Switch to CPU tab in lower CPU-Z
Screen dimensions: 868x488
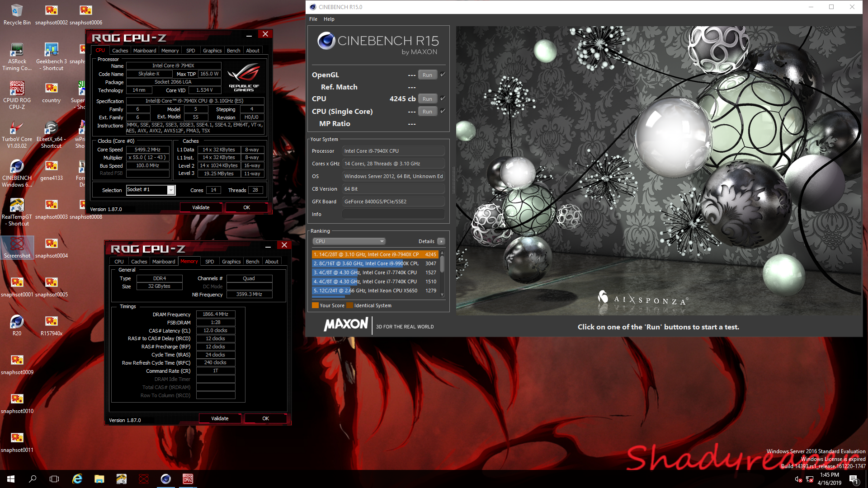tap(119, 262)
